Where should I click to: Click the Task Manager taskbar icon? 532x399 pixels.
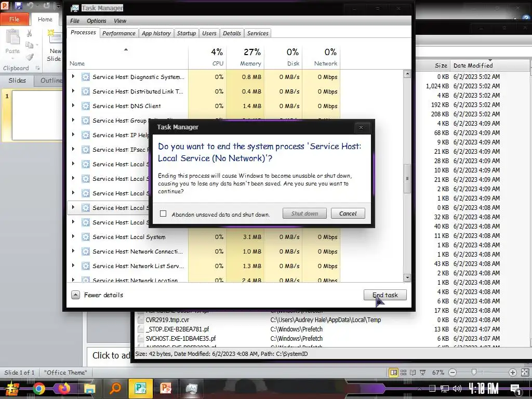point(191,388)
